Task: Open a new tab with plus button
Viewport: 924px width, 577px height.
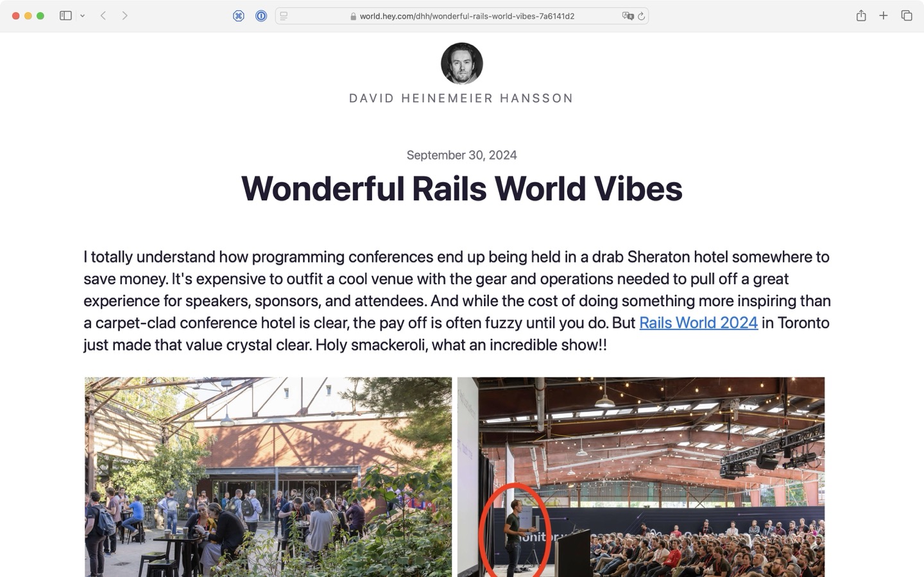Action: click(x=884, y=15)
